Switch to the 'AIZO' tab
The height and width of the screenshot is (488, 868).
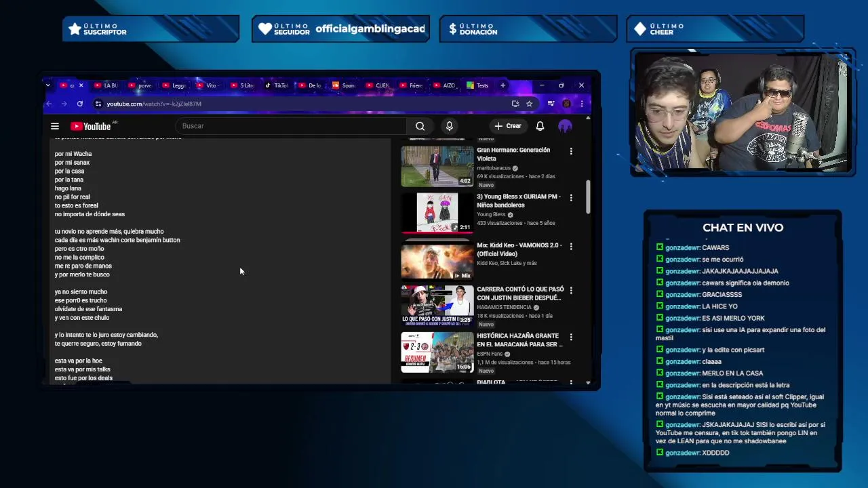pos(445,85)
